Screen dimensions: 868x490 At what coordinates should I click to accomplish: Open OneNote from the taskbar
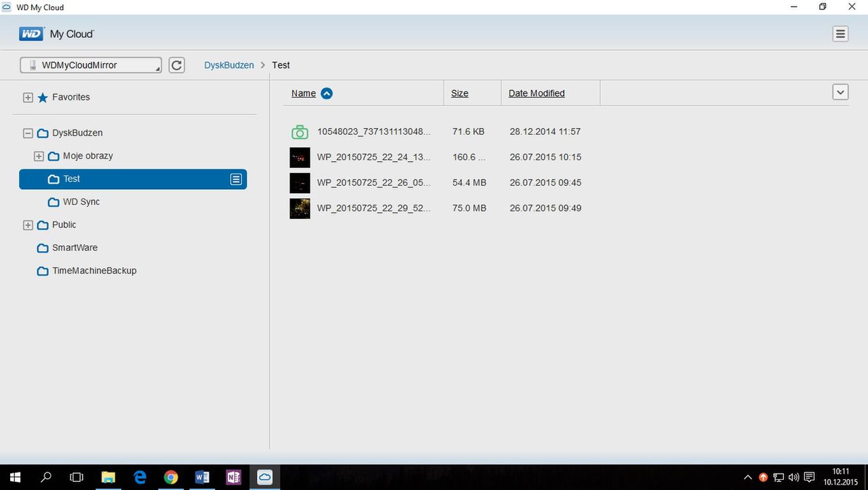(233, 477)
